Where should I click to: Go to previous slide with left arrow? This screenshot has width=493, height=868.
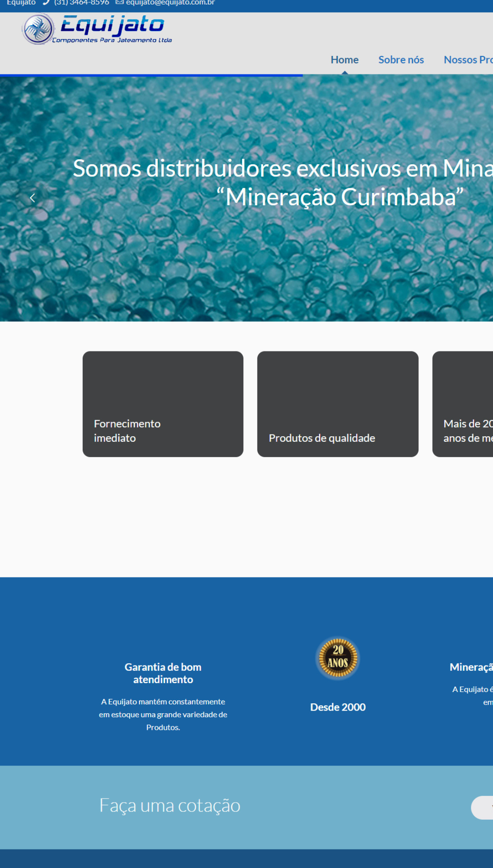(33, 198)
